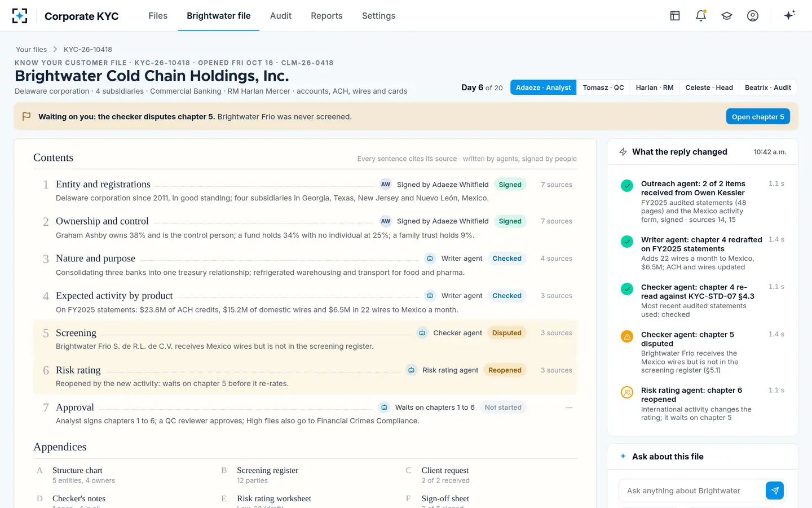The width and height of the screenshot is (812, 508).
Task: Click the orange warning icon for chapter 5 disputed
Action: pos(627,336)
